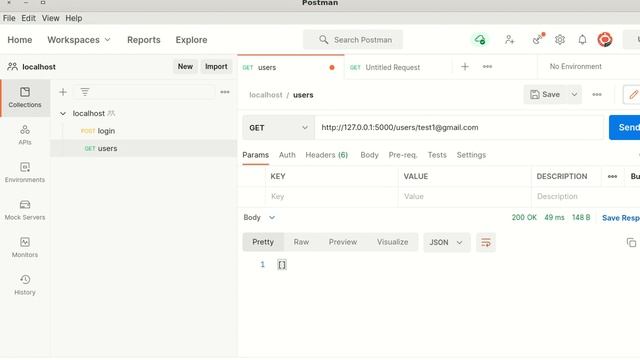Click the Search Postman box
The image size is (640, 360).
(353, 40)
